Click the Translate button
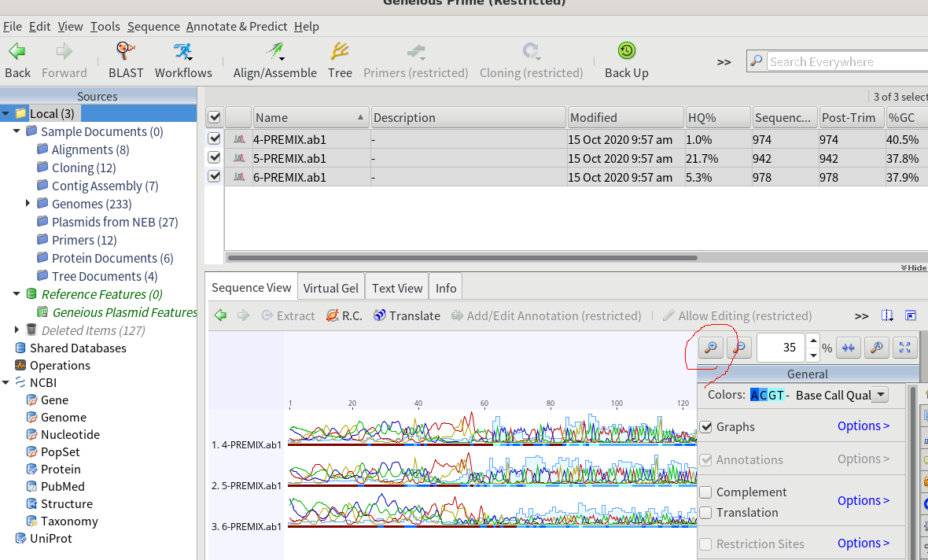 407,316
